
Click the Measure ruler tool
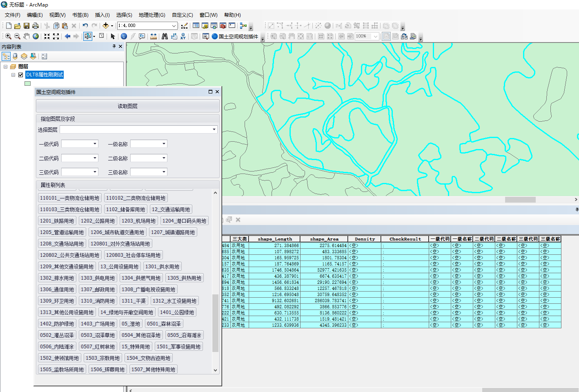(154, 36)
